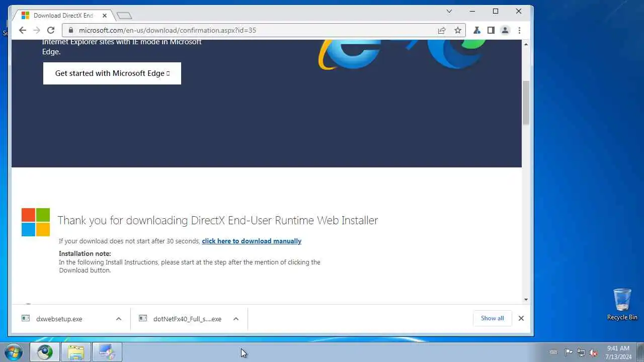Click the Action Center flag tray icon
644x362 pixels.
(569, 352)
